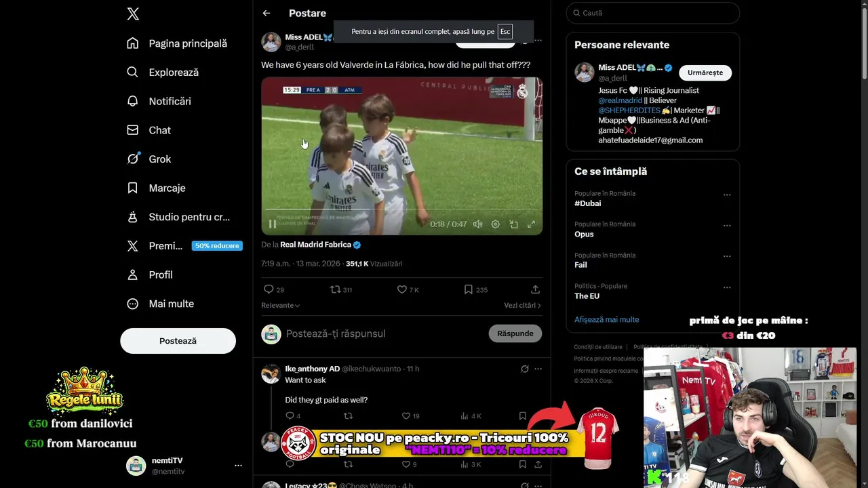Image resolution: width=868 pixels, height=488 pixels.
Task: Open Chat messages
Action: pyautogui.click(x=149, y=130)
